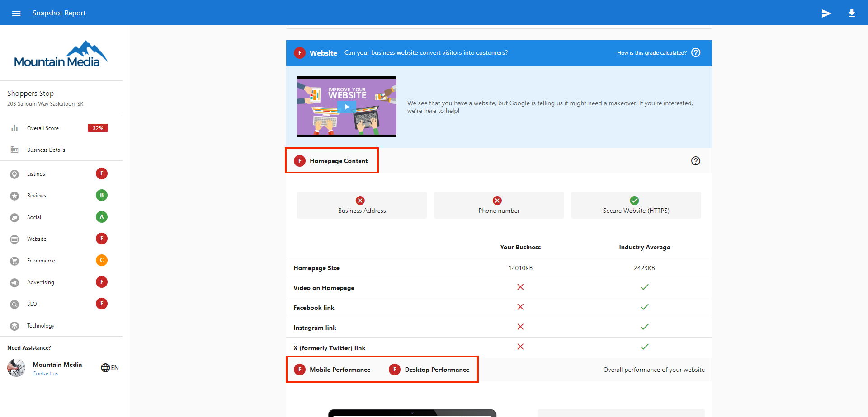This screenshot has height=417, width=868.
Task: Open How is this grade calculated link
Action: [652, 53]
